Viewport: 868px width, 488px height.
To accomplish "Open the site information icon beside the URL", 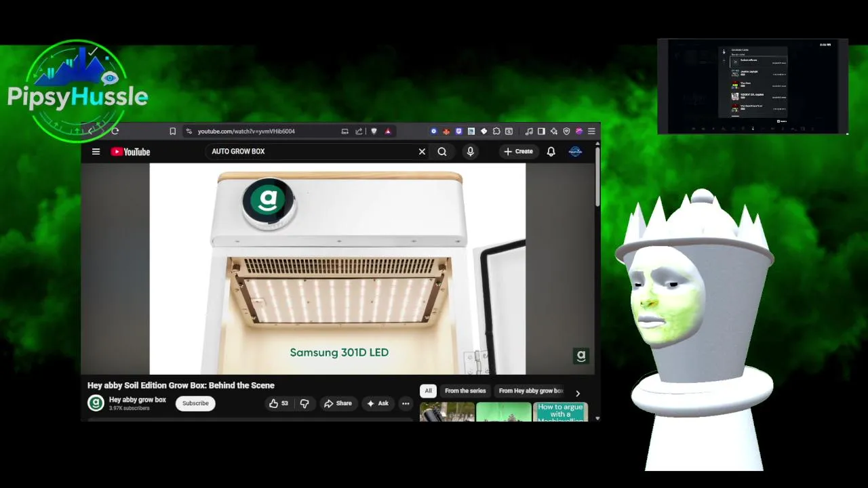I will click(189, 131).
